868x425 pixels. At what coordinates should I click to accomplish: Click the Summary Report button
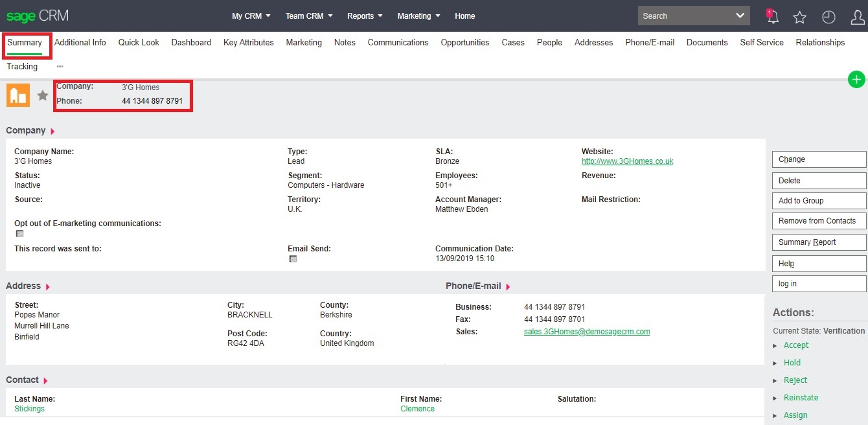coord(819,242)
